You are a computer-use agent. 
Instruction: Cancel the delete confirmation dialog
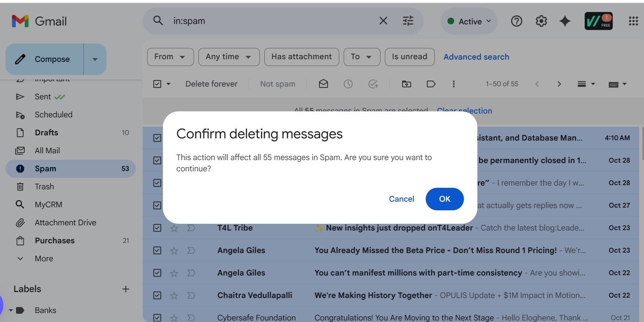click(401, 199)
